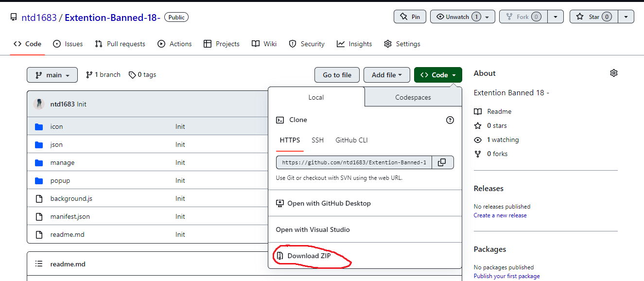Open the Projects tab
The height and width of the screenshot is (281, 644).
pyautogui.click(x=221, y=44)
